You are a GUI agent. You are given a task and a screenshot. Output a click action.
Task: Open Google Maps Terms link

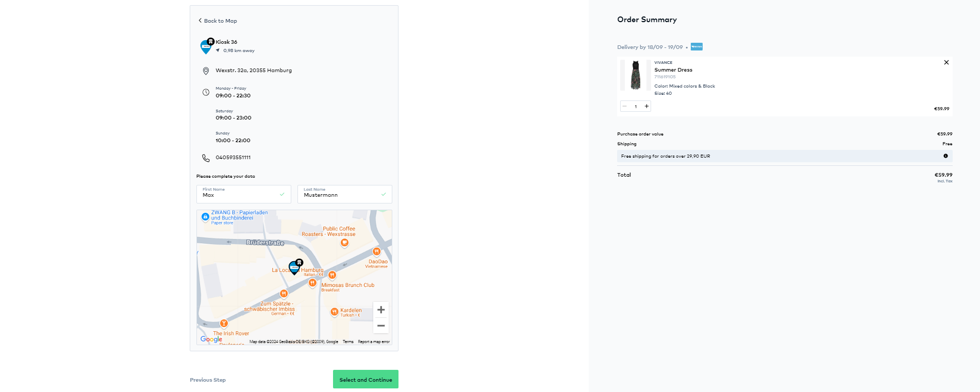pyautogui.click(x=348, y=342)
